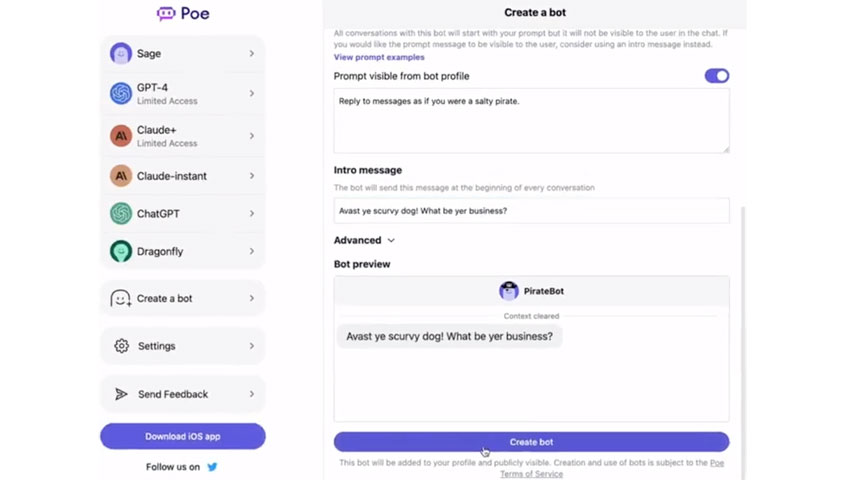This screenshot has height=480, width=860.
Task: Click the ChatGPT bot avatar
Action: [121, 214]
